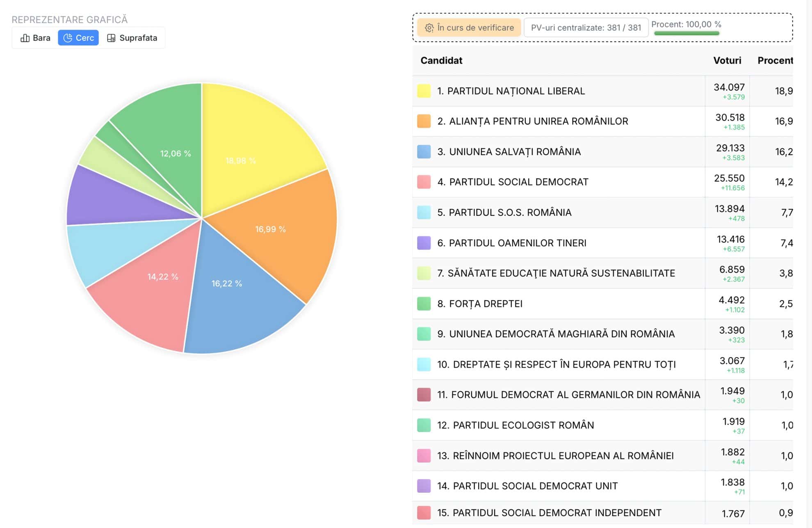
Task: Click the bar chart icon beside Bara
Action: 25,38
